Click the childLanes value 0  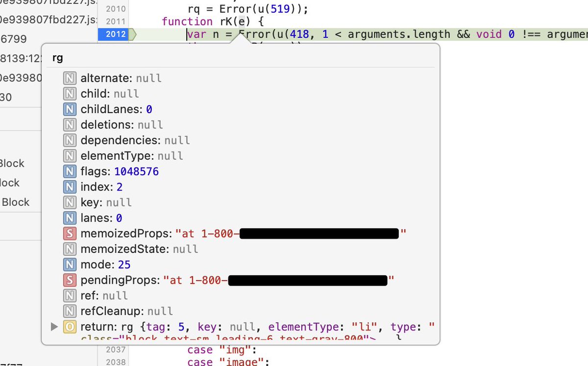click(149, 109)
